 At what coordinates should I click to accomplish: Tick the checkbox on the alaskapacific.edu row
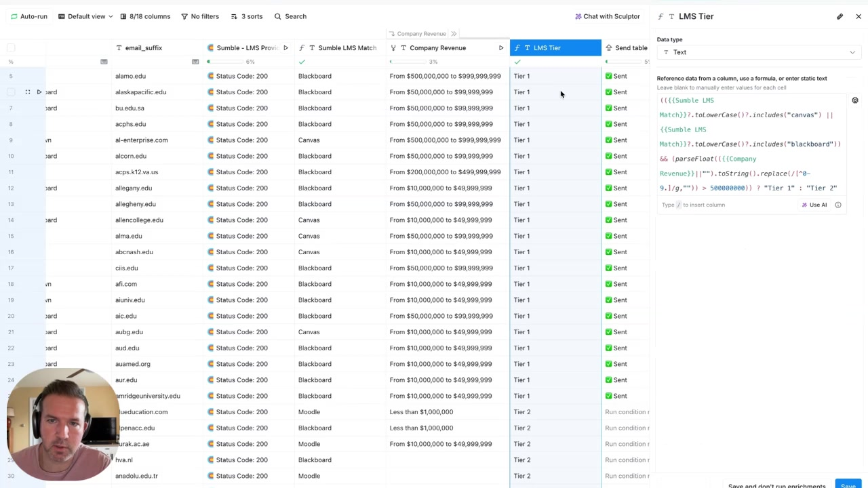click(11, 91)
